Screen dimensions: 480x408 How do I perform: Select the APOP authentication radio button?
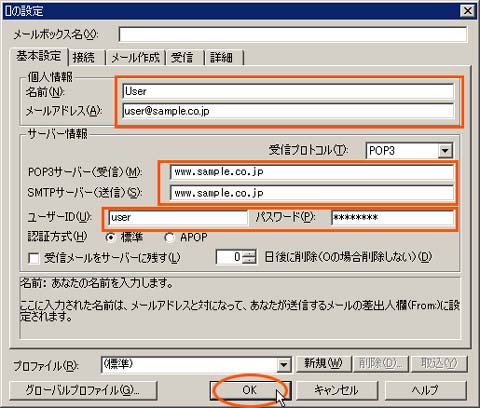tap(169, 238)
